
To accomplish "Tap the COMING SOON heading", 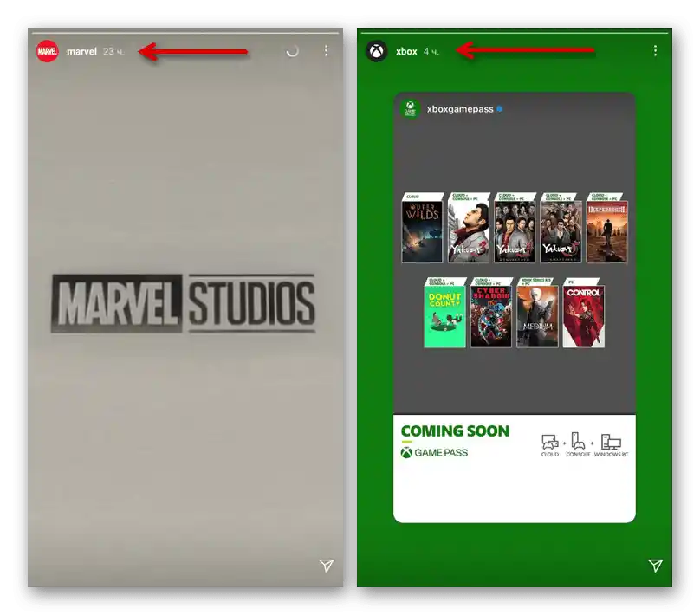I will (455, 431).
